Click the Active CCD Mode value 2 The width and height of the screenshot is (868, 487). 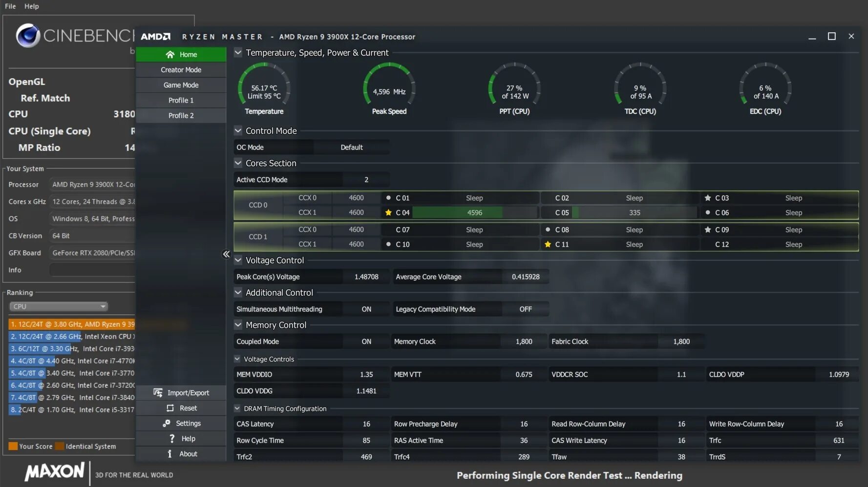(x=366, y=180)
